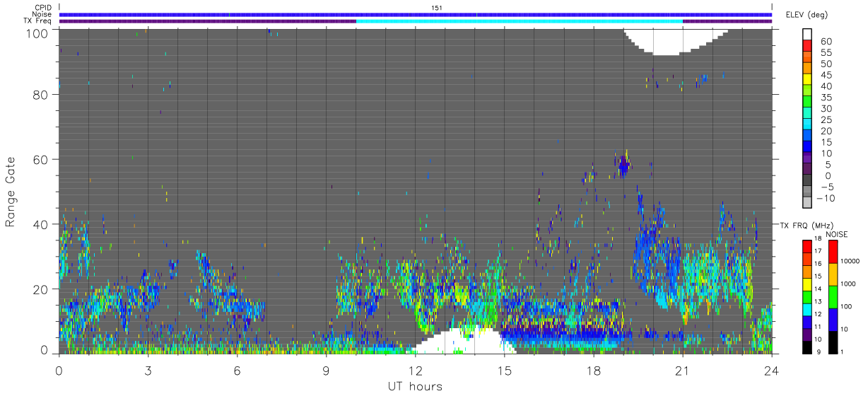This screenshot has height=401, width=868.
Task: Click the 1000 value on NOISE legend
Action: 848,284
